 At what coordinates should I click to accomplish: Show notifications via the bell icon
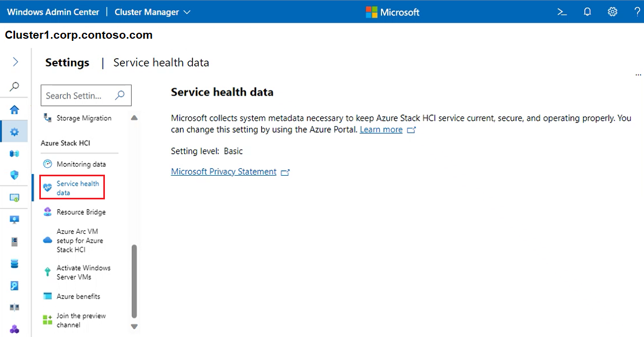click(x=588, y=12)
